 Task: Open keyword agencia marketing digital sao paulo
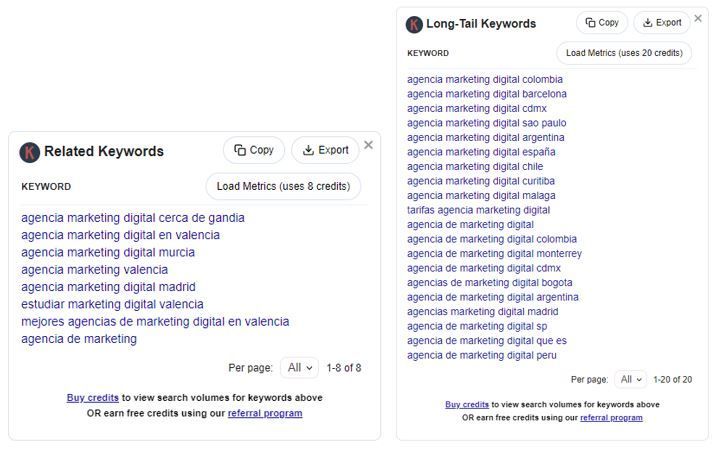[486, 123]
